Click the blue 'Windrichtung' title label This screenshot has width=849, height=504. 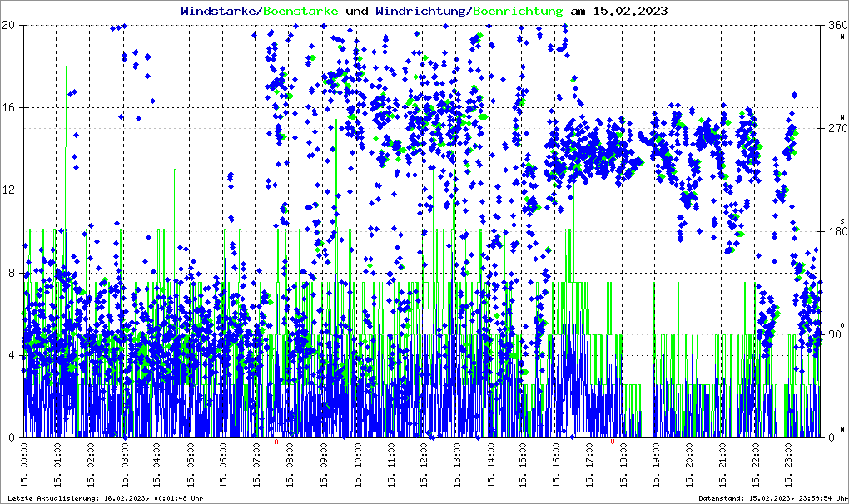click(420, 11)
